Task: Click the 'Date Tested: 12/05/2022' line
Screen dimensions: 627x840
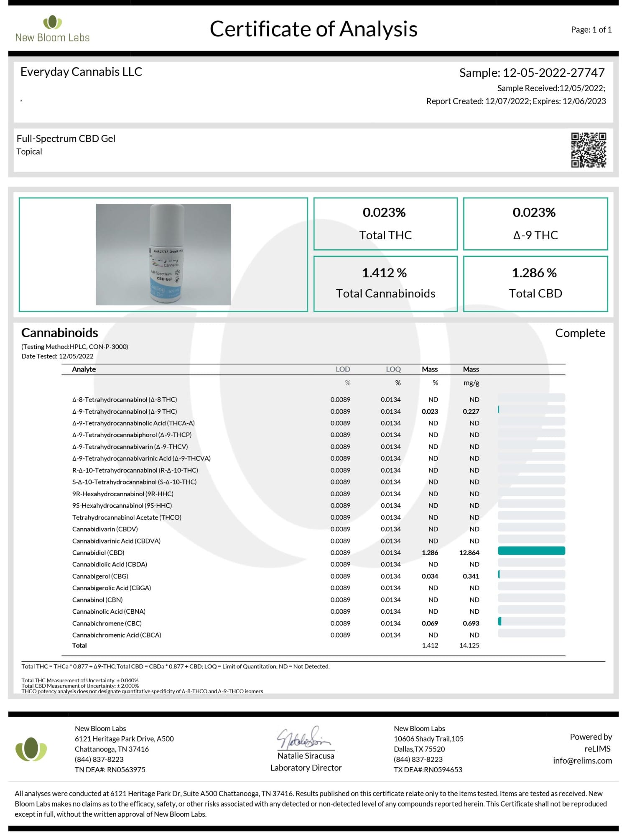Action: coord(57,356)
